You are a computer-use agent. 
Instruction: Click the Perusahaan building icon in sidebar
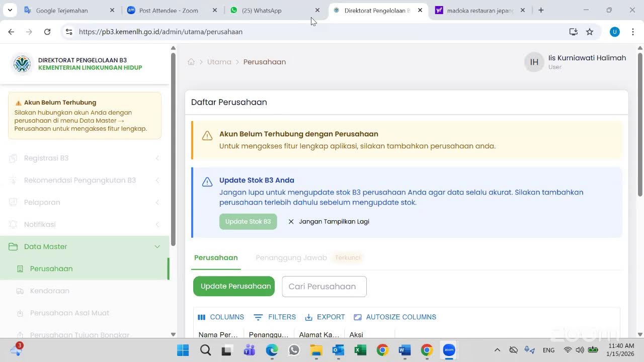click(x=20, y=269)
